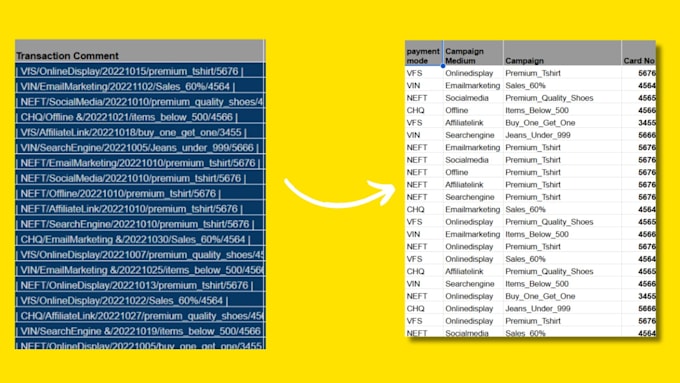Select Affiliatelink in the NEFT Premium_Tshirt row
The width and height of the screenshot is (680, 383).
pyautogui.click(x=464, y=184)
